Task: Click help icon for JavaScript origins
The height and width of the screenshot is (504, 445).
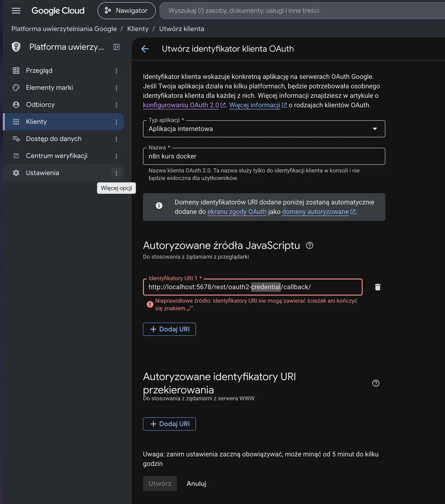Action: pyautogui.click(x=310, y=245)
